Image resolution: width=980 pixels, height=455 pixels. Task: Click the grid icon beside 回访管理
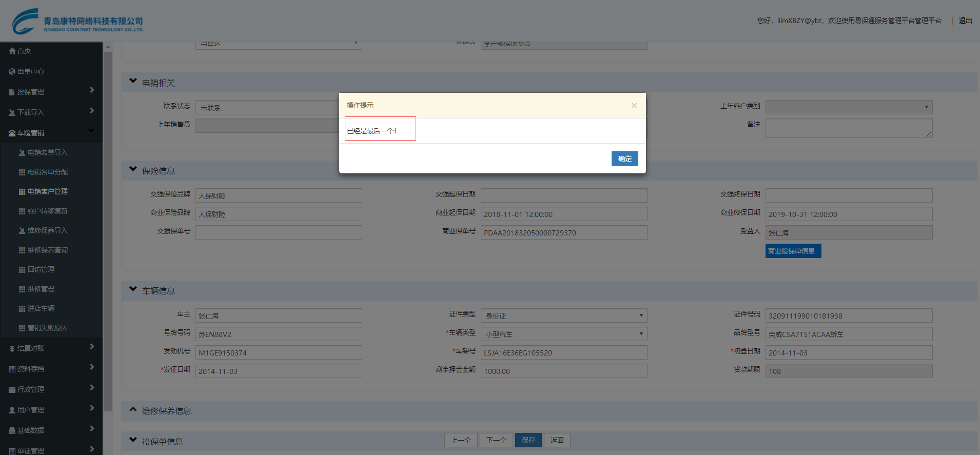(x=22, y=269)
